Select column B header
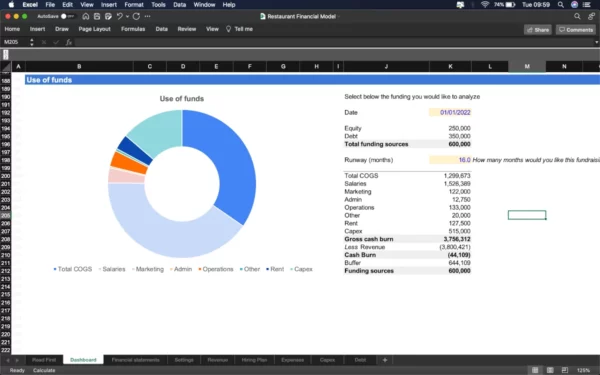 click(79, 67)
